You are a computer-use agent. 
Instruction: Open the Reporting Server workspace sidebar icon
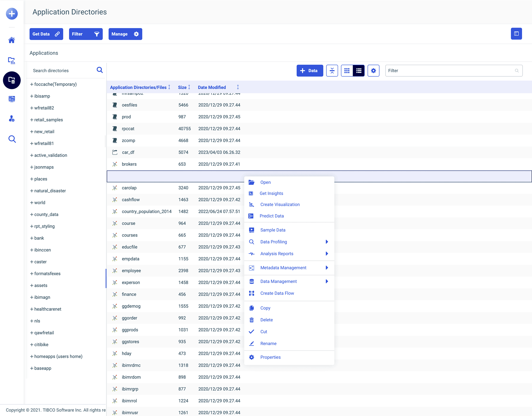[12, 99]
